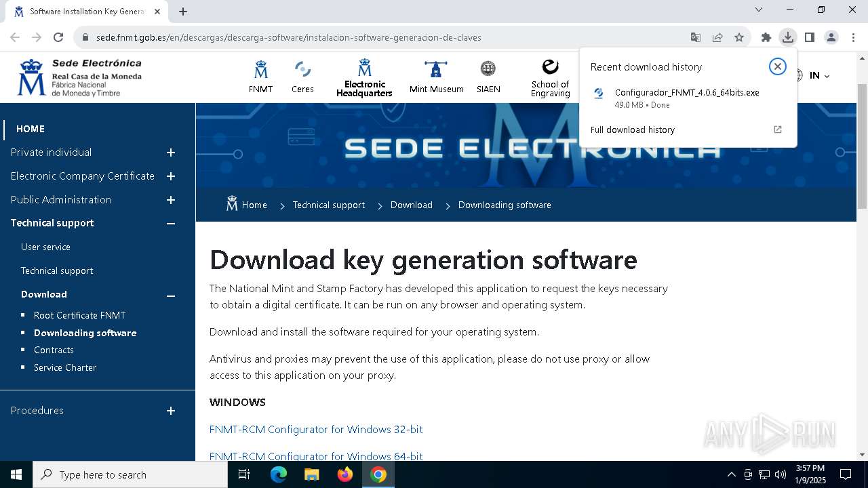Download FNMT-RCM Configurator for Windows 64-bit
Screen dimensions: 868x488
point(316,456)
